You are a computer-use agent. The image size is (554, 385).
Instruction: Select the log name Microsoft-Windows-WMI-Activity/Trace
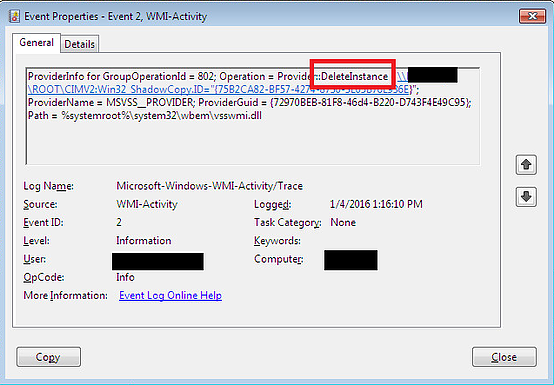click(210, 186)
